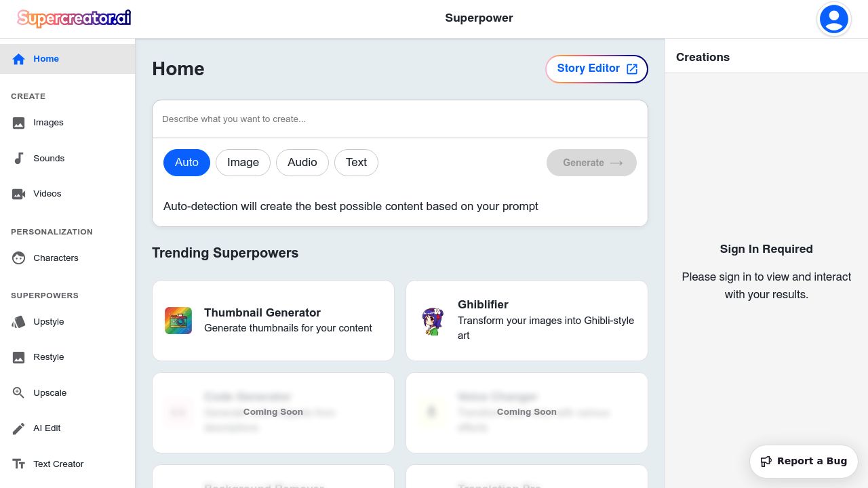Select the Upstyle icon in Superpowers
The width and height of the screenshot is (868, 488).
click(19, 322)
